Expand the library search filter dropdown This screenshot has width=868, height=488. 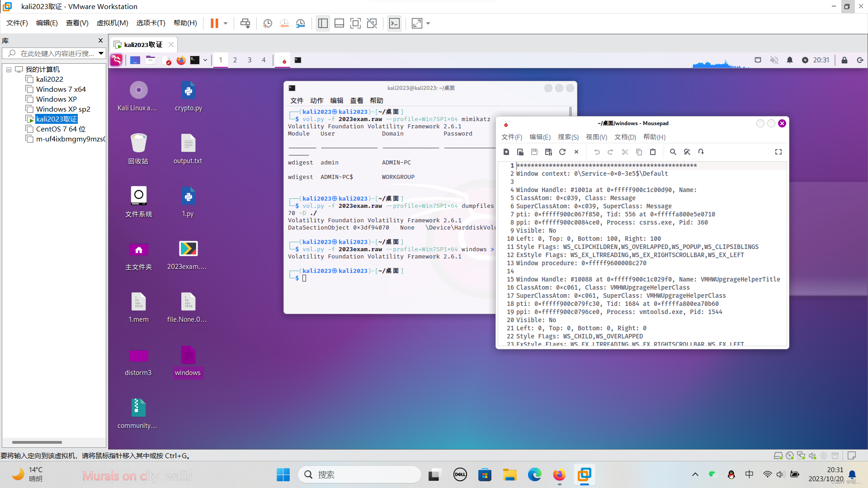coord(101,53)
